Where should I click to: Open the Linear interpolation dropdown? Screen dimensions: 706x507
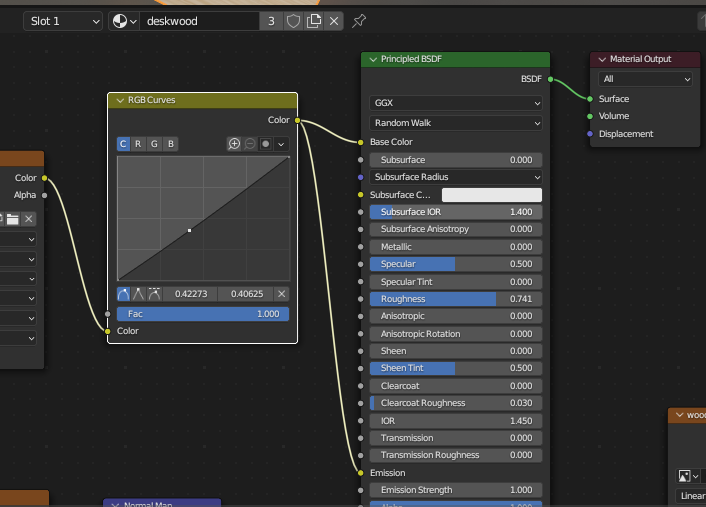click(691, 496)
